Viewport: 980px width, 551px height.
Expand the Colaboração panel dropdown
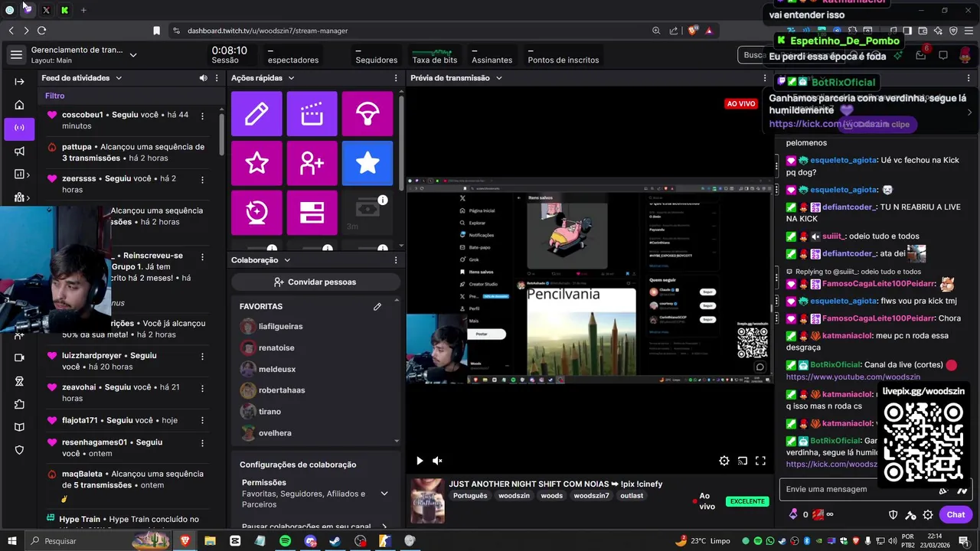[286, 260]
